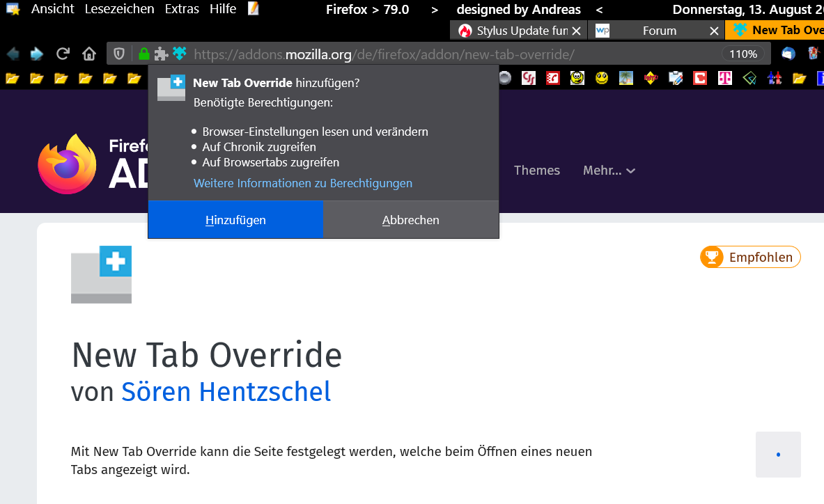Open the red-and-blue figures bookmark

point(775,78)
